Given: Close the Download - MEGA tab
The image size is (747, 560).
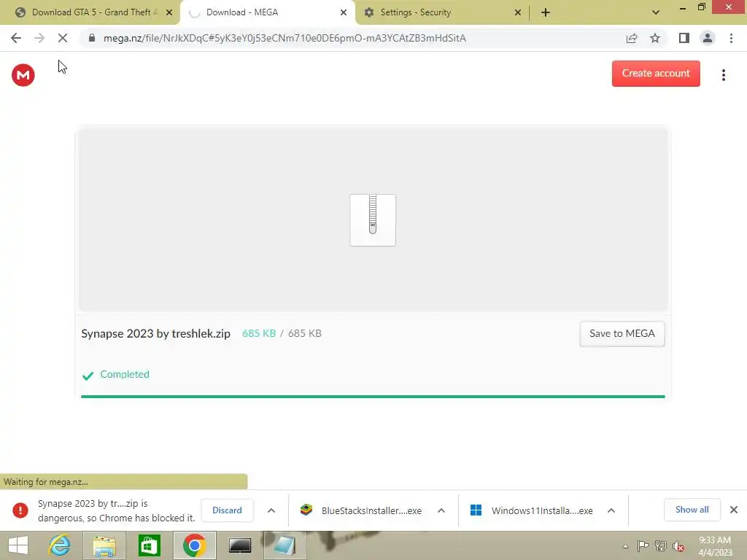Looking at the screenshot, I should click(344, 12).
